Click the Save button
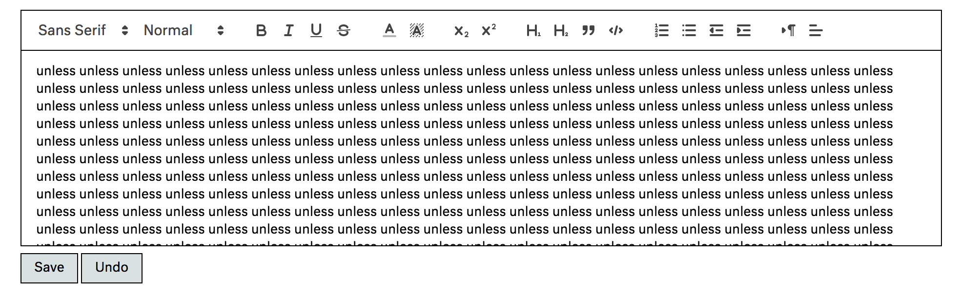 (49, 268)
